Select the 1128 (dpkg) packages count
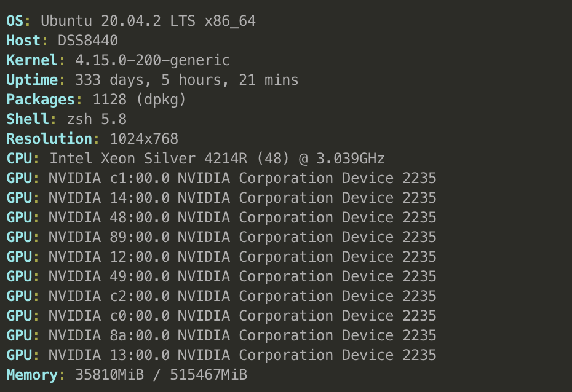Image resolution: width=572 pixels, height=392 pixels. click(139, 100)
